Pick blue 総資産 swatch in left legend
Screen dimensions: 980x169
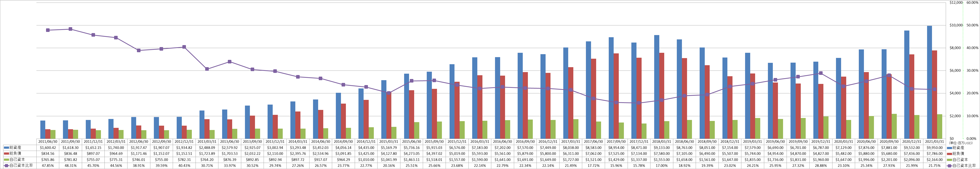click(x=6, y=147)
